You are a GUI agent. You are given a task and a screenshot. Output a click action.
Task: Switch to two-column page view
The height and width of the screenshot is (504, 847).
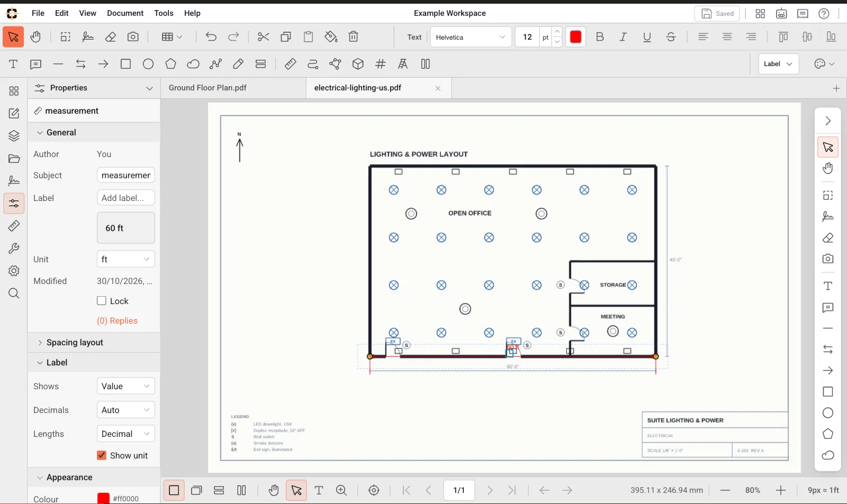point(241,490)
